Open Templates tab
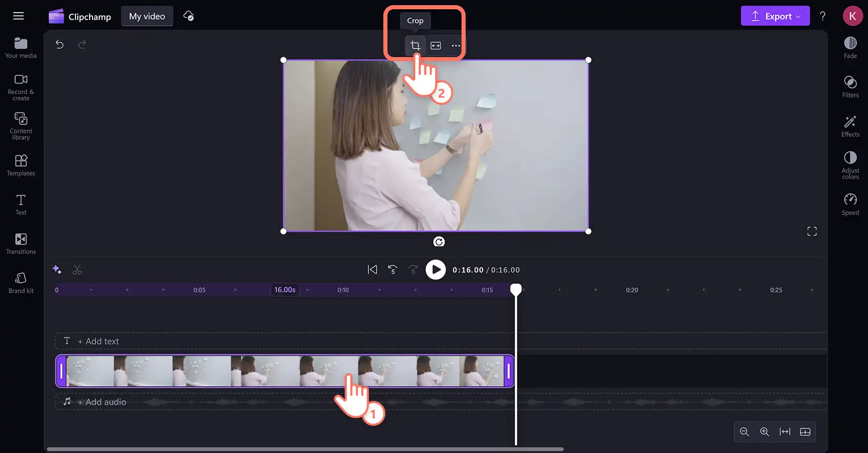The width and height of the screenshot is (868, 453). [21, 166]
